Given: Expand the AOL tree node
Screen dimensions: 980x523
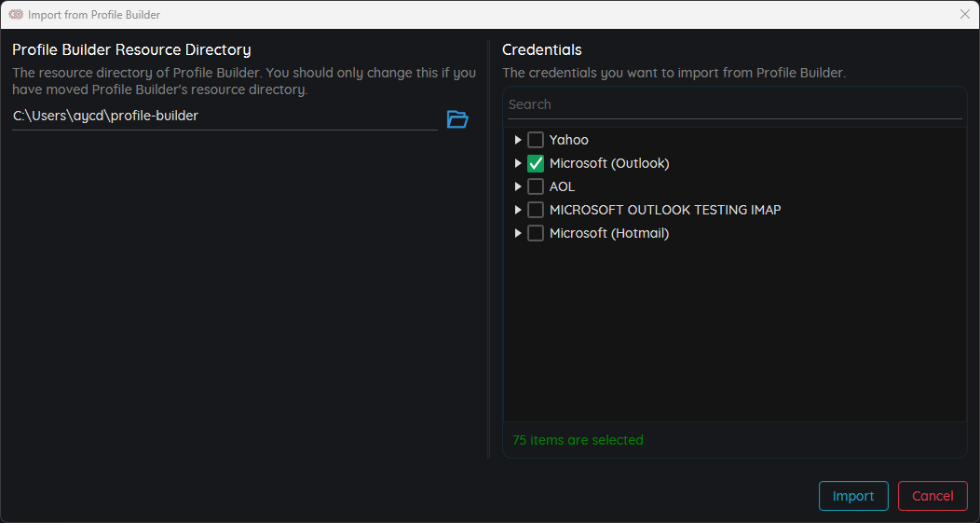Looking at the screenshot, I should (x=518, y=186).
